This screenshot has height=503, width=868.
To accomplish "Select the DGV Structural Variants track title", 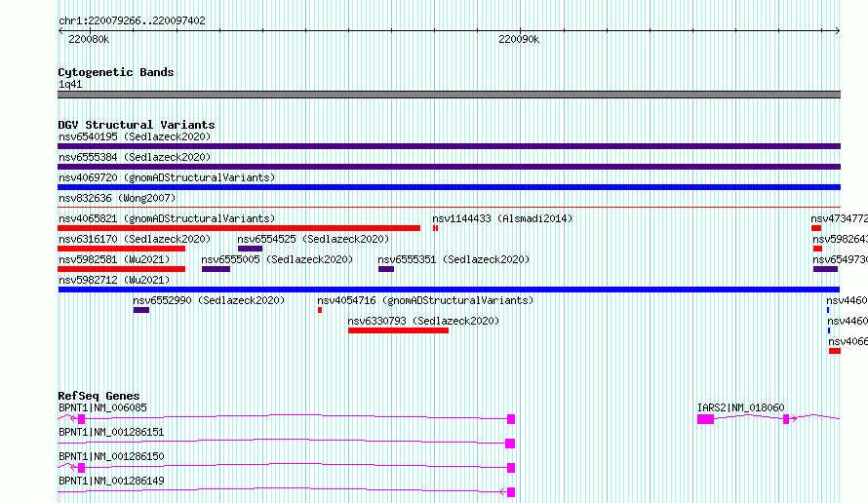I will pos(137,125).
